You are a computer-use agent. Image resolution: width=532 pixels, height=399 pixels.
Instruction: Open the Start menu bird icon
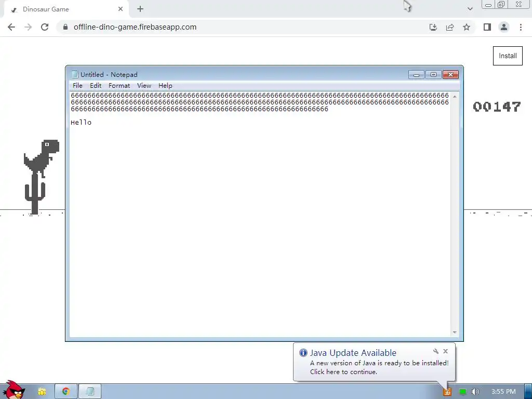[14, 390]
